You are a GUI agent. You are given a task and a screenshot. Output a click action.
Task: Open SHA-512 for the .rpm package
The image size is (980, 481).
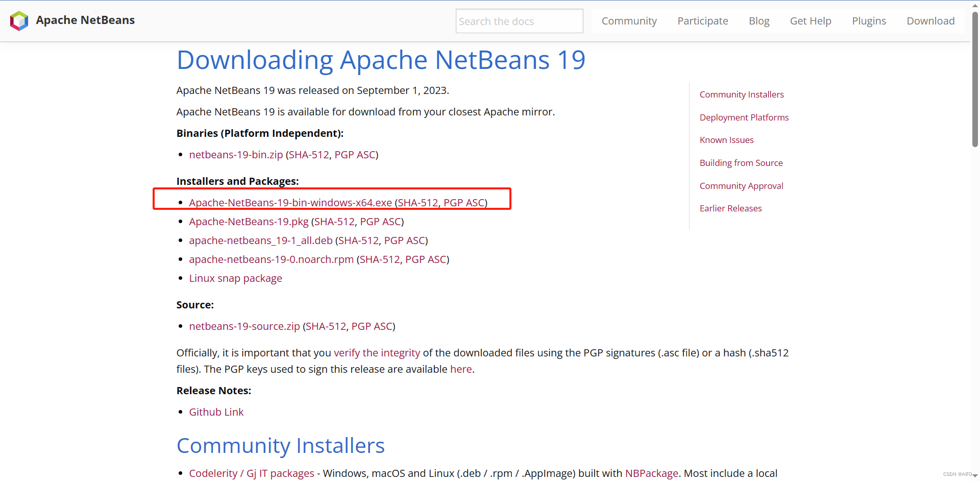tap(380, 259)
